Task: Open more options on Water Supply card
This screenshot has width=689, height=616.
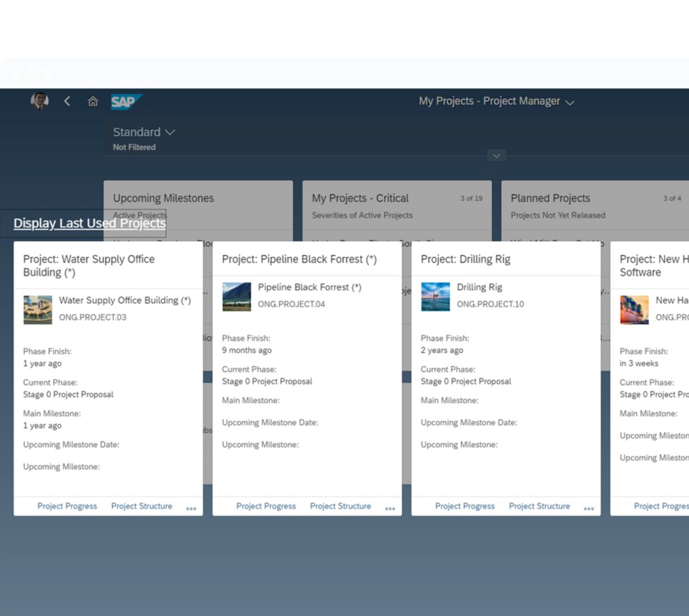Action: coord(191,508)
